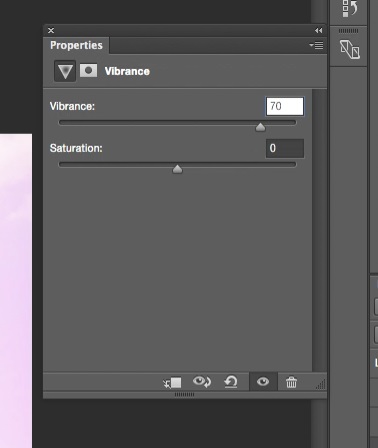
Task: Open the History panel icon
Action: [349, 8]
